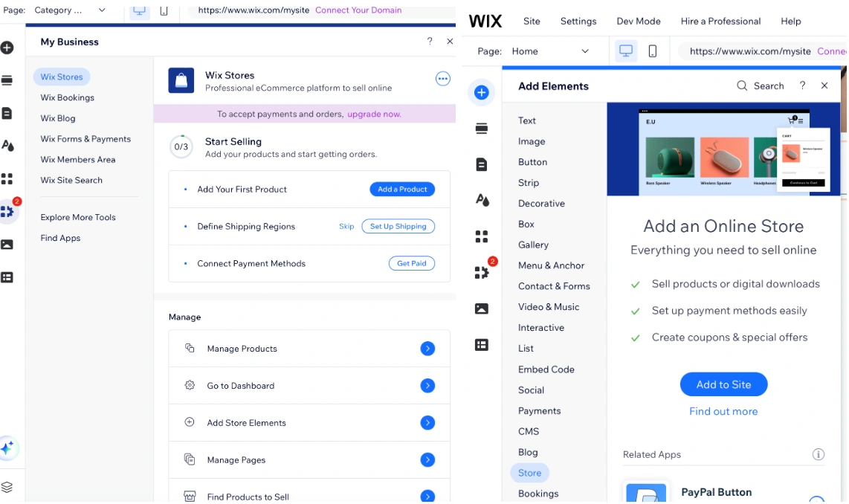
Task: Select Wix Blog in My Business list
Action: coord(58,118)
